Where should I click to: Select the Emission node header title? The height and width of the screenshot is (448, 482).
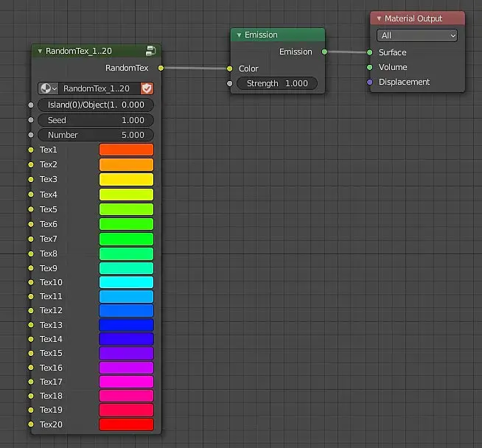coord(261,35)
